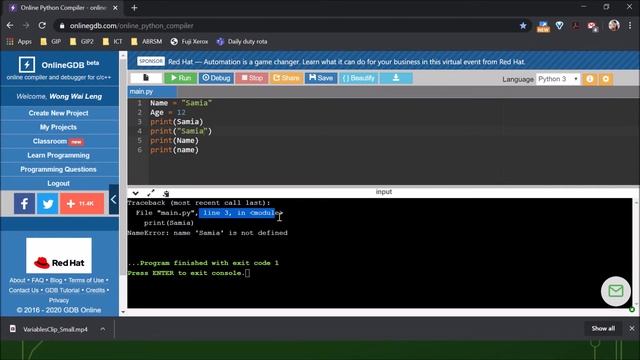Image resolution: width=640 pixels, height=360 pixels.
Task: Open the About link
Action: pyautogui.click(x=18, y=280)
